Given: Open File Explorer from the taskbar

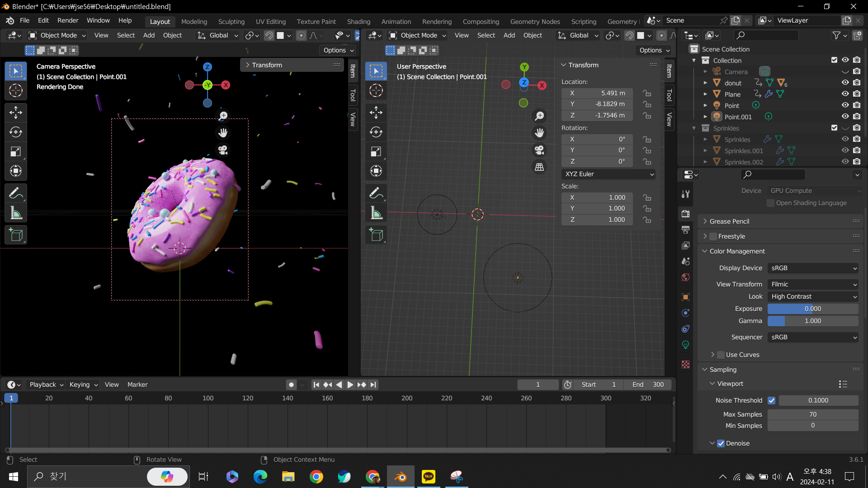Looking at the screenshot, I should tap(288, 477).
